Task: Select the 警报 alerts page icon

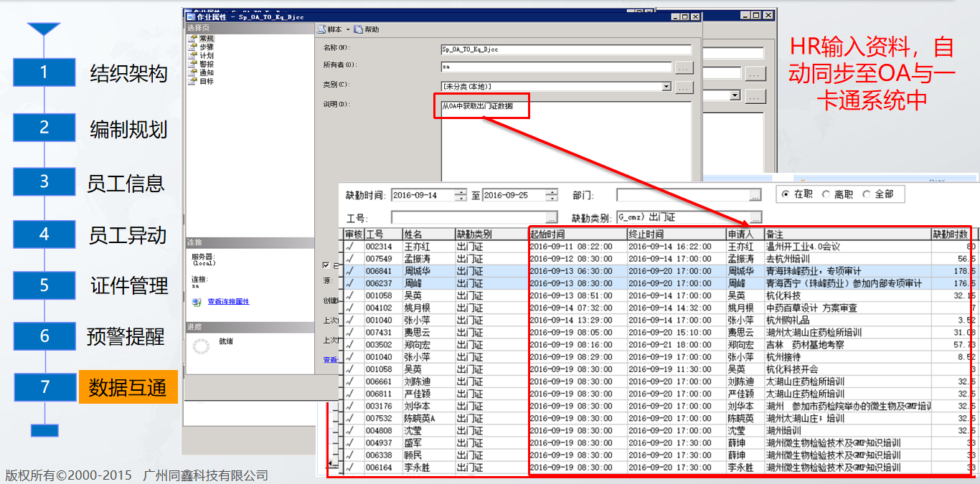Action: 192,65
